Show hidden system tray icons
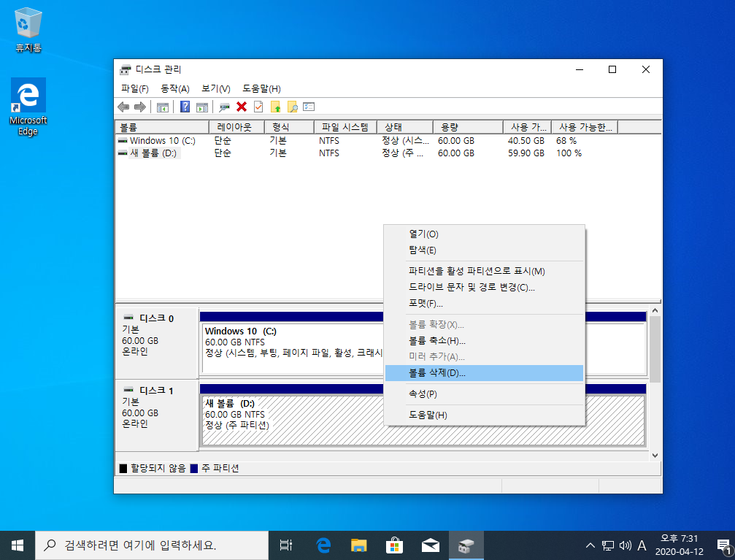 [590, 545]
